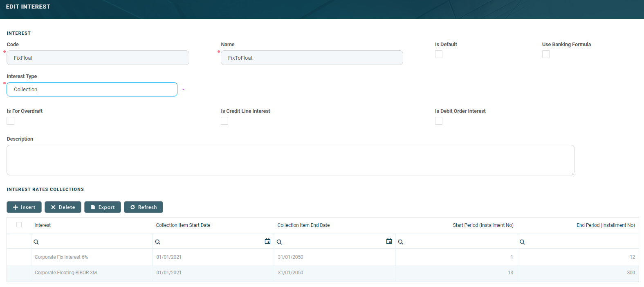Tick the Use Banking Formula checkbox

pyautogui.click(x=546, y=54)
